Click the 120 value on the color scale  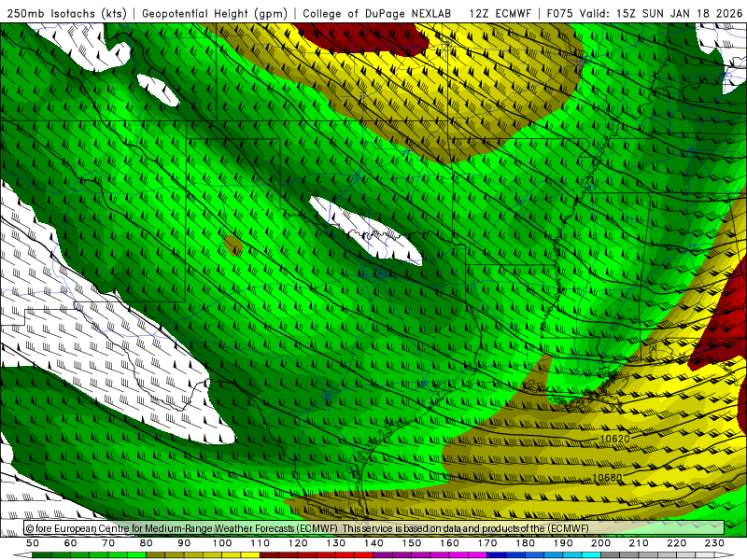pos(298,543)
